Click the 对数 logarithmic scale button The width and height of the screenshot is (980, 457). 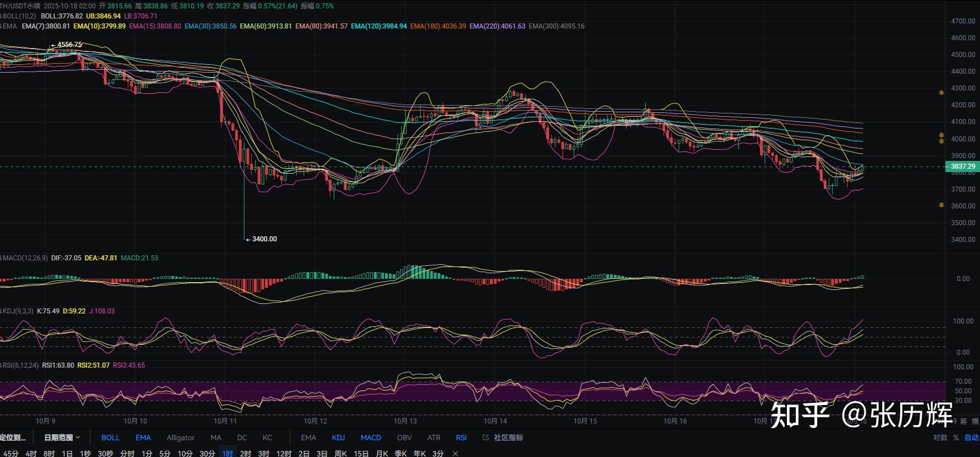[x=940, y=437]
